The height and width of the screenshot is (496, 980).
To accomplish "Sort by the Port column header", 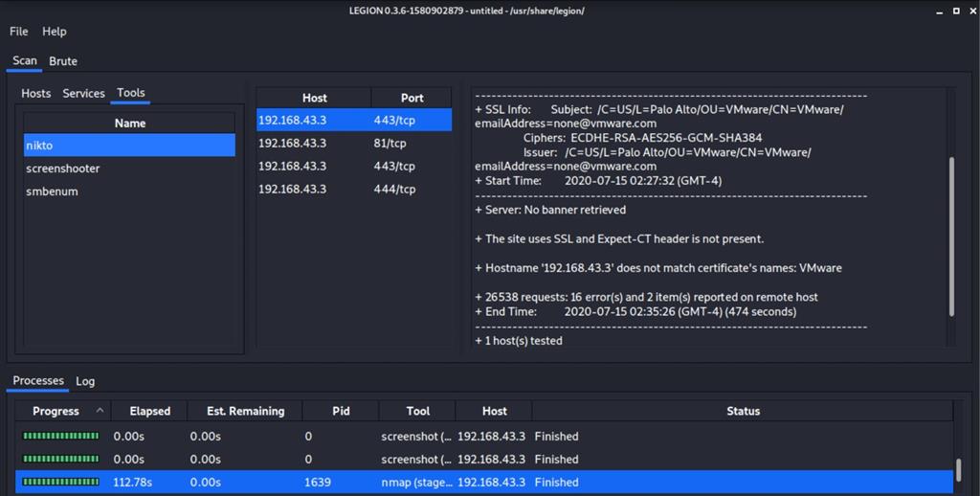I will [x=412, y=98].
